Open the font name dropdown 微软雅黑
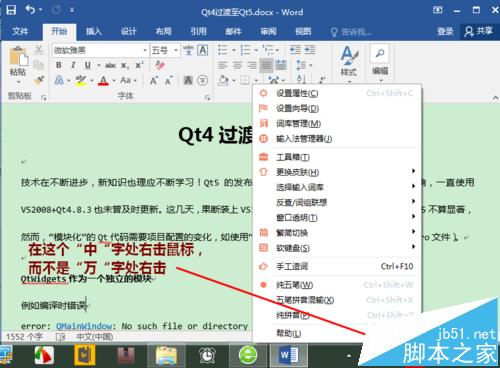 [145, 50]
